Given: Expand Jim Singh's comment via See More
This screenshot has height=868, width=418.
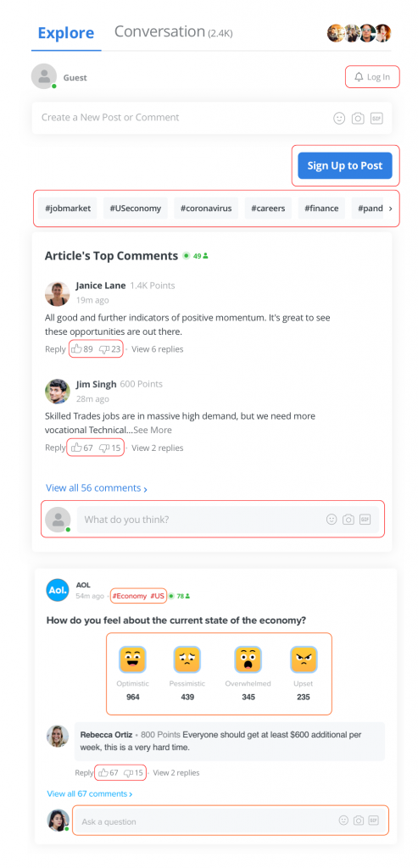Looking at the screenshot, I should click(x=153, y=430).
